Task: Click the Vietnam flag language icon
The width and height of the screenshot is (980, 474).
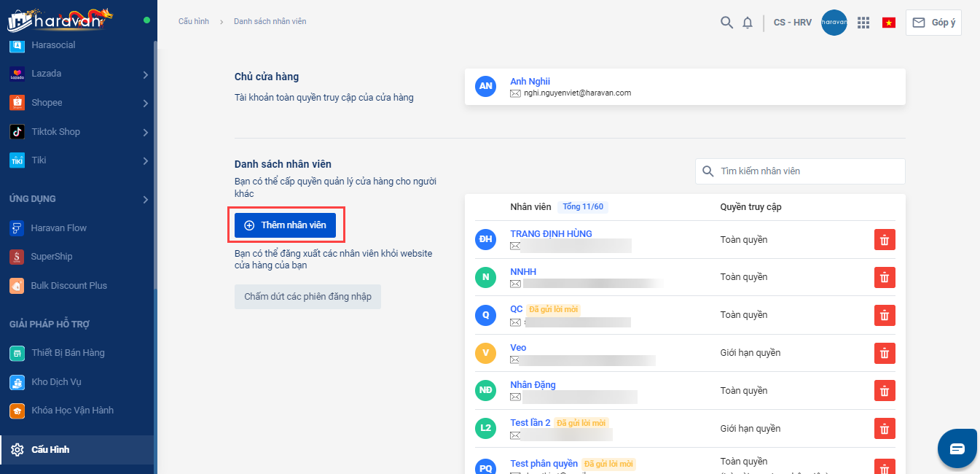Action: tap(889, 23)
